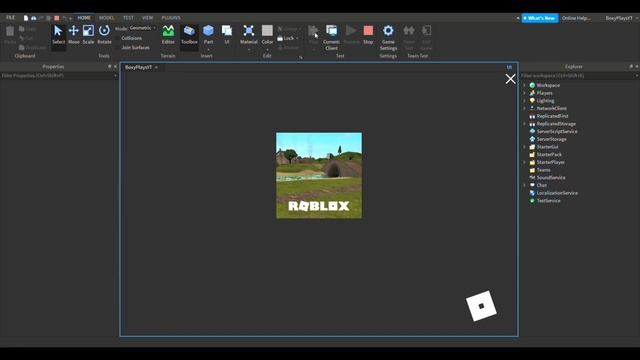Image resolution: width=640 pixels, height=360 pixels.
Task: Click the Roblox game thumbnail image
Action: pyautogui.click(x=319, y=175)
